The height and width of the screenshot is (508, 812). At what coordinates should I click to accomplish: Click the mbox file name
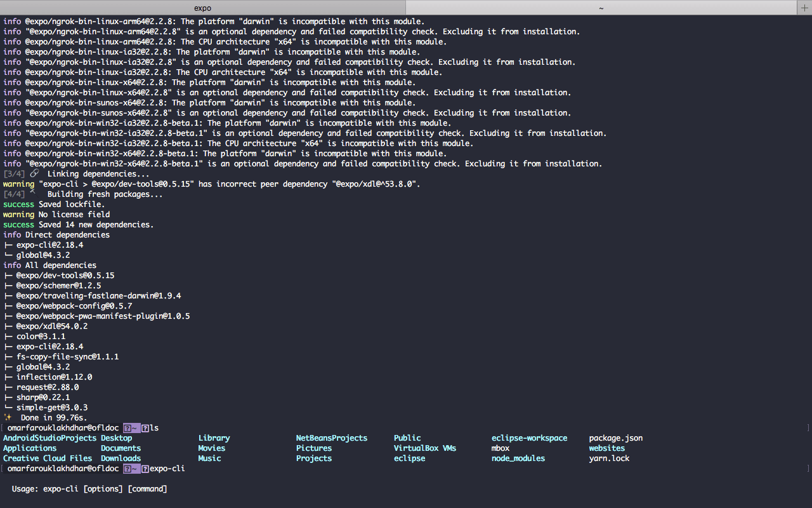pyautogui.click(x=501, y=448)
